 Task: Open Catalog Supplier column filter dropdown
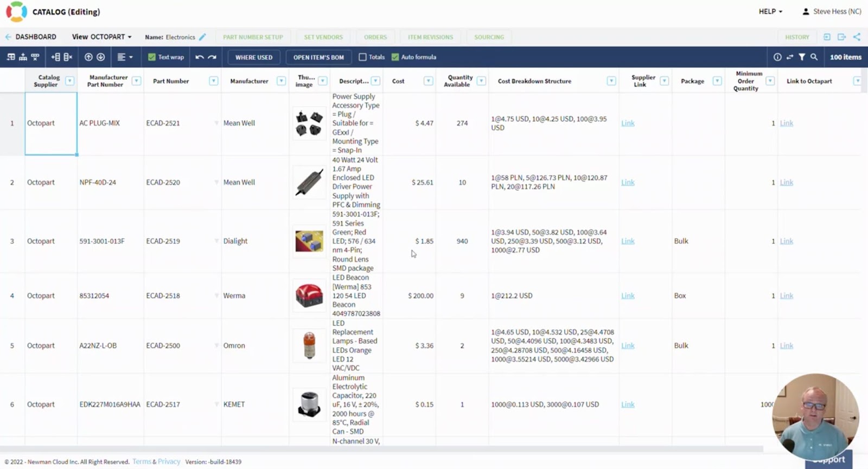(69, 81)
